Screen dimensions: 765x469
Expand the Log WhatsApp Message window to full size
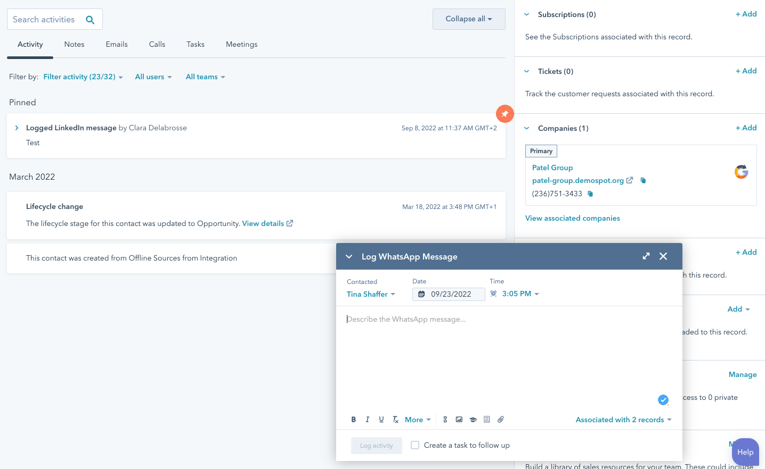click(646, 256)
